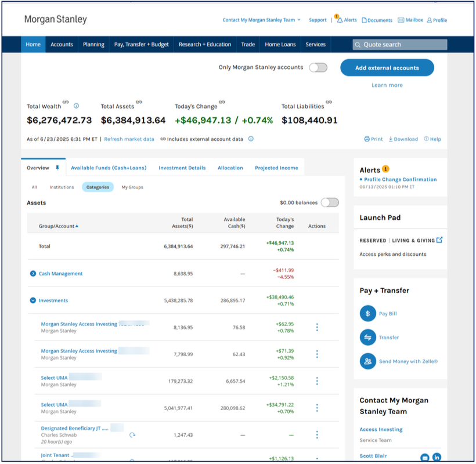Click Scott Blair LinkedIn icon
Screen dimensions: 476x464
(437, 457)
